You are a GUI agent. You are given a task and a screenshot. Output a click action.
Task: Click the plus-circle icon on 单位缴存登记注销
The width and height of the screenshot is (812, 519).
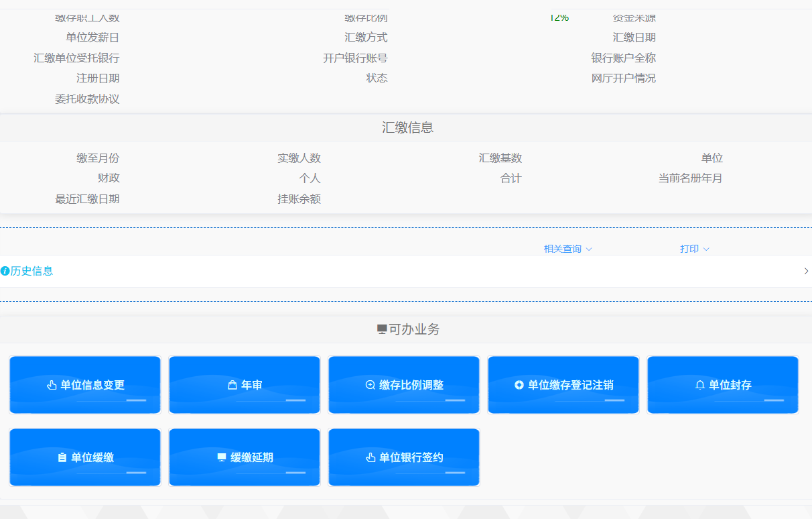(x=519, y=386)
